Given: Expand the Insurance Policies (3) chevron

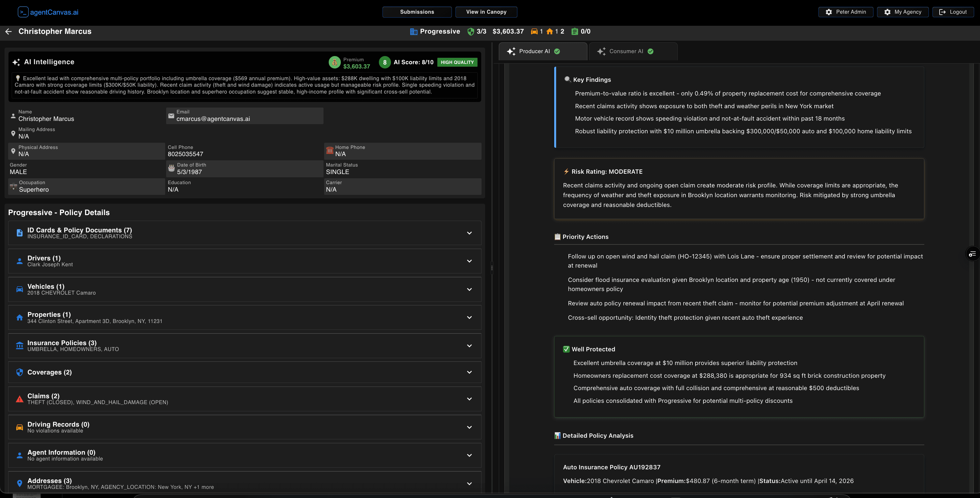Looking at the screenshot, I should pyautogui.click(x=469, y=346).
